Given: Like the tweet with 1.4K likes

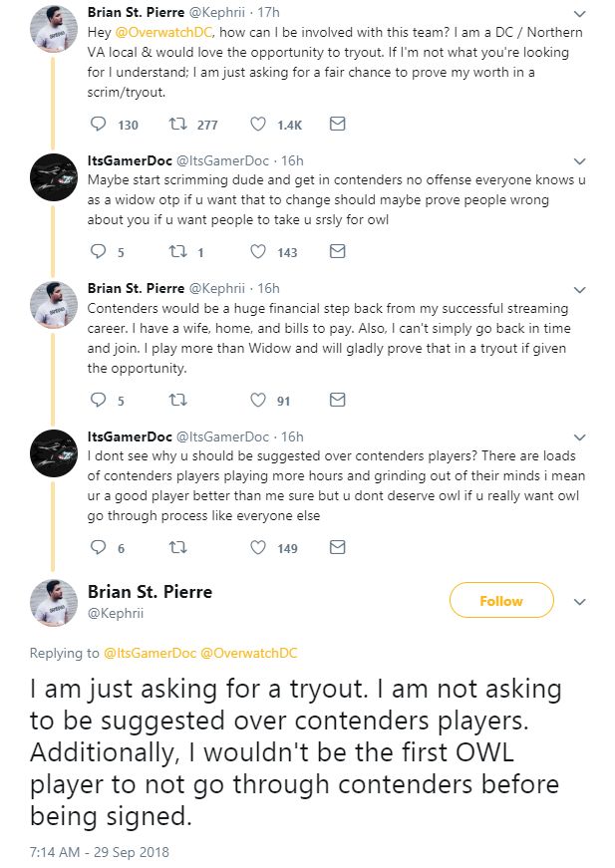Looking at the screenshot, I should click(258, 125).
